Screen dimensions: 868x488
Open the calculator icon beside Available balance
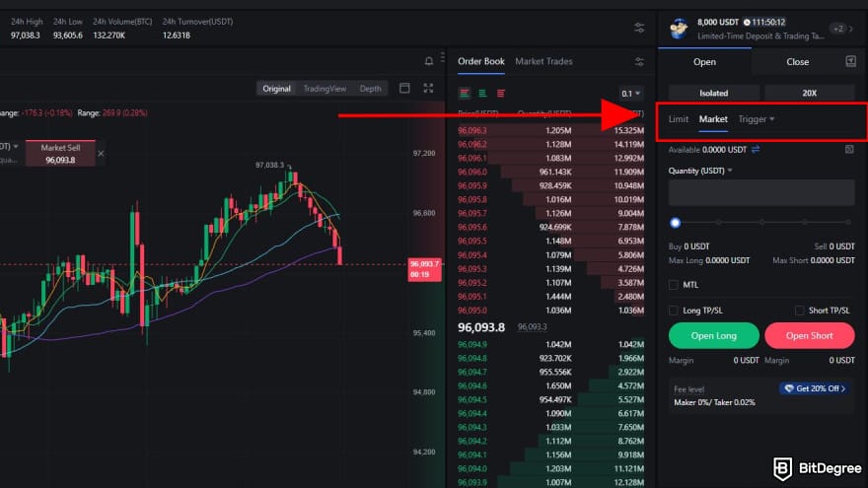point(848,149)
